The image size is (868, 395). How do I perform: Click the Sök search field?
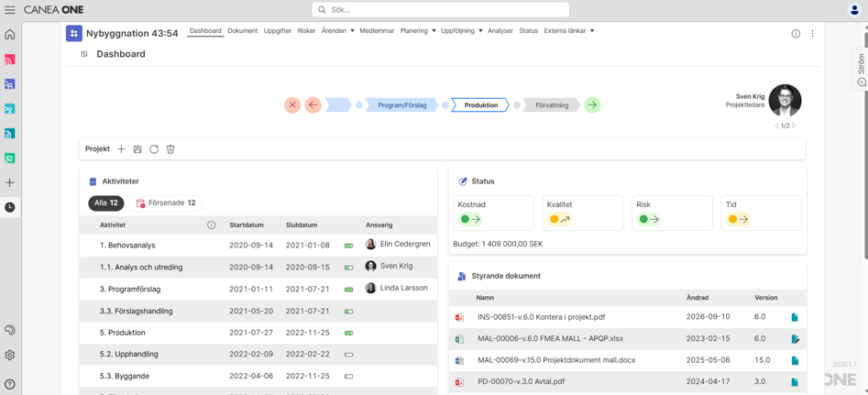coord(441,9)
